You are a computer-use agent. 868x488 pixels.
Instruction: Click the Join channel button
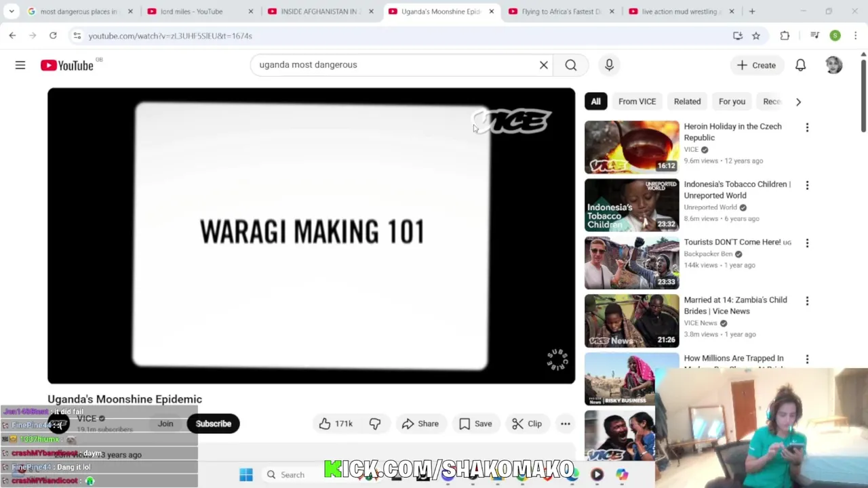[x=165, y=424]
